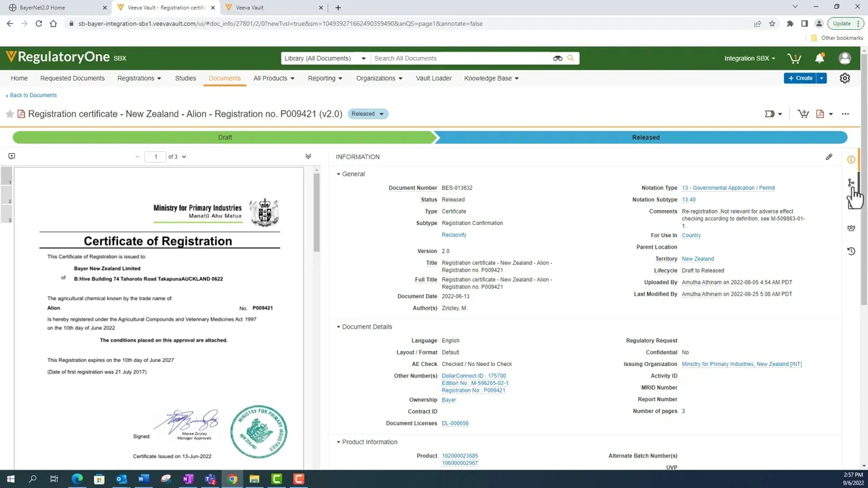
Task: Open Library (All Documents) scope dropdown
Action: pos(325,58)
